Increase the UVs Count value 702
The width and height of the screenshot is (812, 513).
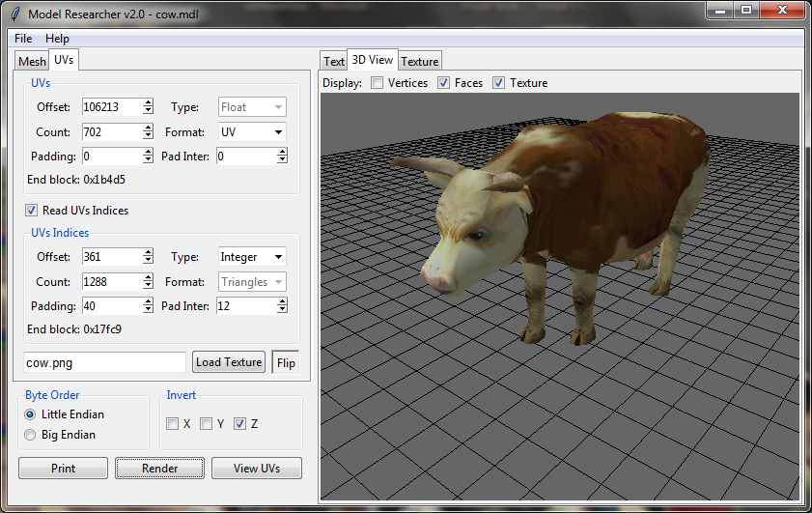pos(148,128)
